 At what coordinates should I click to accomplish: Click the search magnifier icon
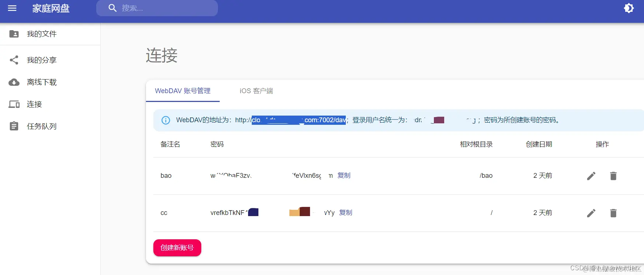[x=112, y=8]
